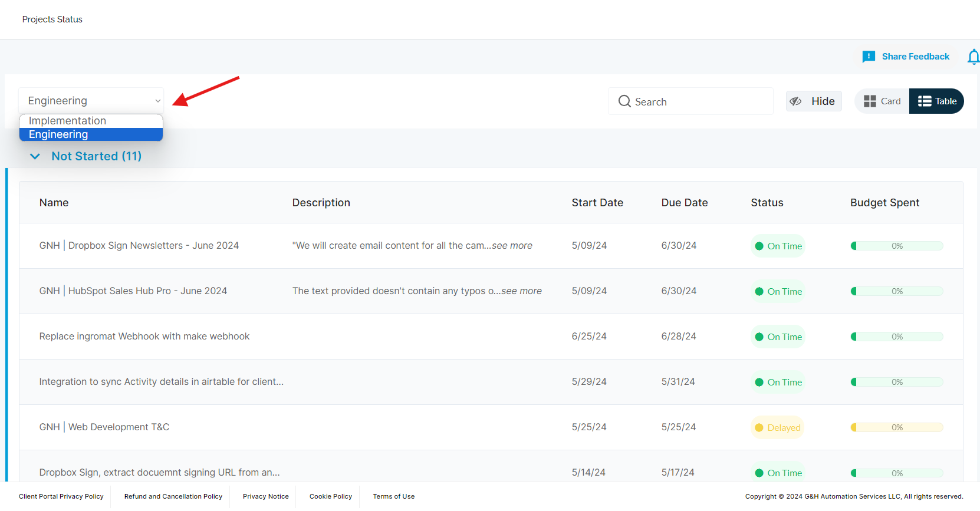Switch to Table view
This screenshot has width=980, height=511.
point(937,101)
